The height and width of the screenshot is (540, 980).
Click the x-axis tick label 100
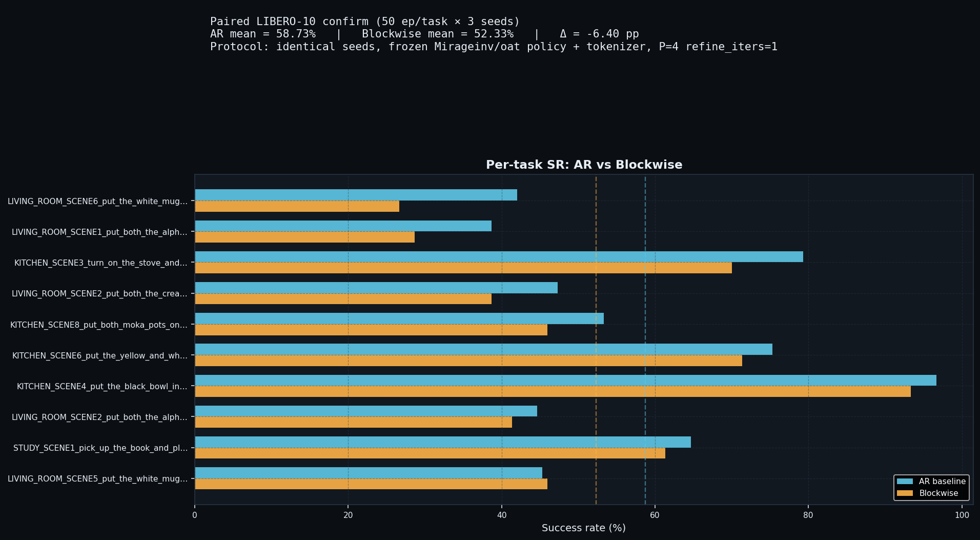click(962, 515)
